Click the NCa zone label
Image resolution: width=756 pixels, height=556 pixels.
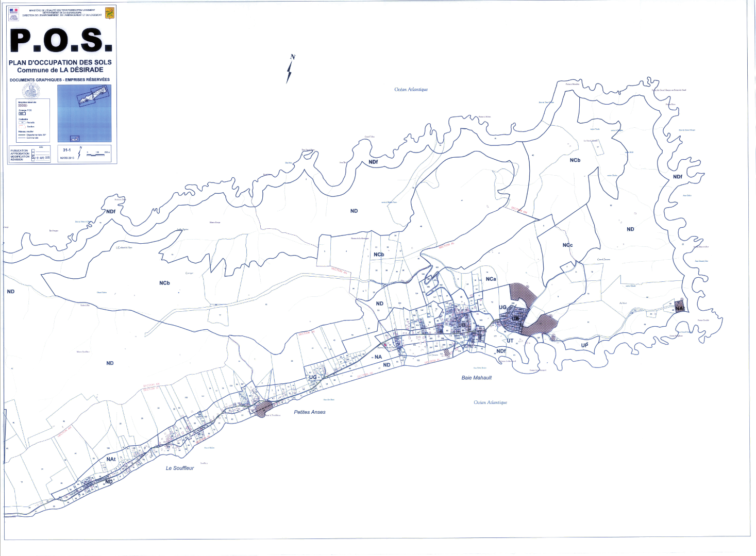(491, 279)
